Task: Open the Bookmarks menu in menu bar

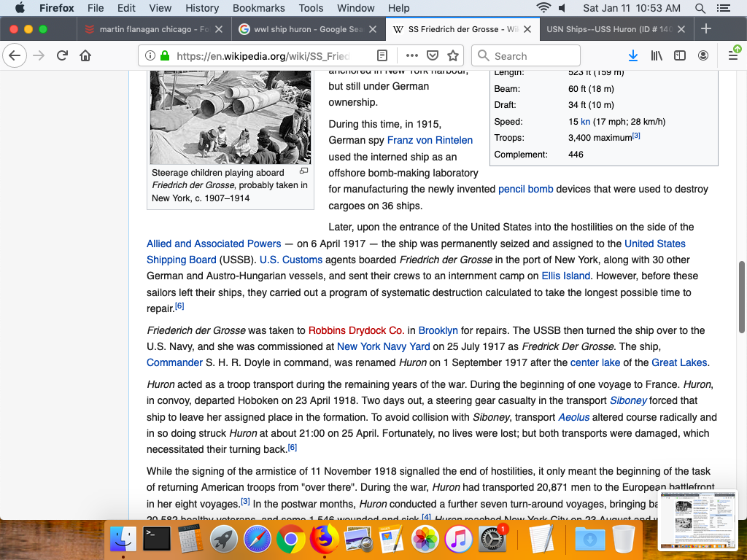Action: click(258, 8)
